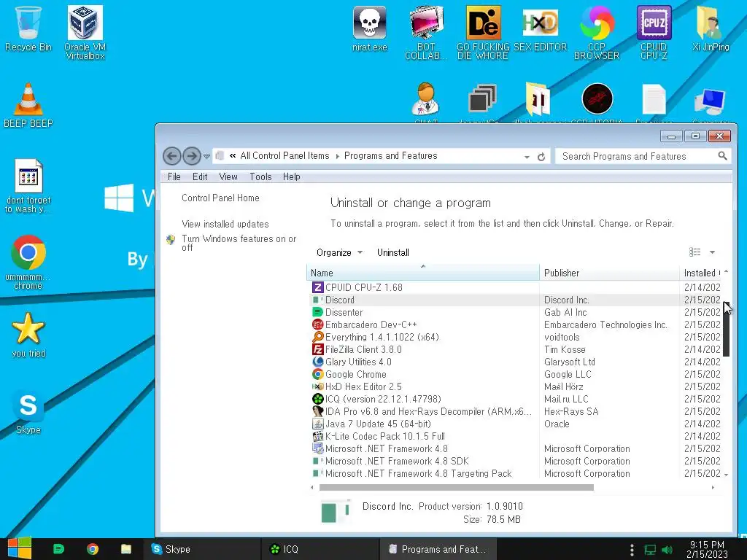Show hidden tray icons overflow
The image size is (747, 560).
click(632, 549)
